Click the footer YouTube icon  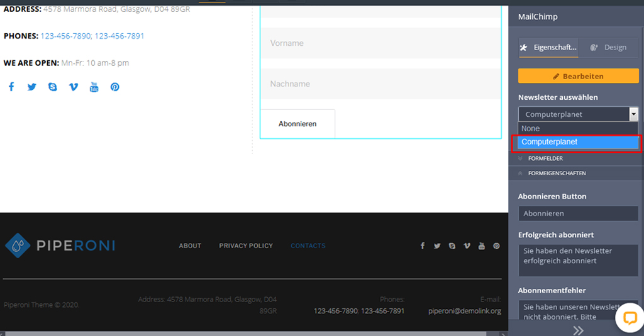tap(482, 246)
